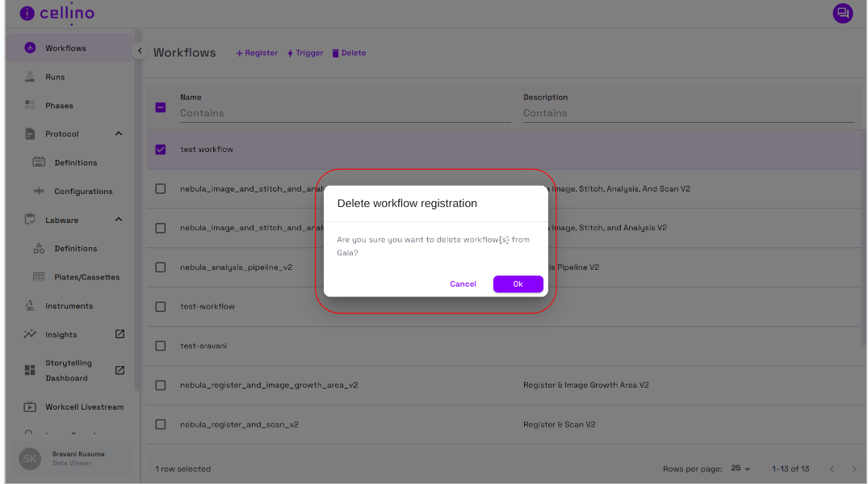Screen dimensions: 868x484
Task: Click the chat bubble icon in the header
Action: (842, 14)
